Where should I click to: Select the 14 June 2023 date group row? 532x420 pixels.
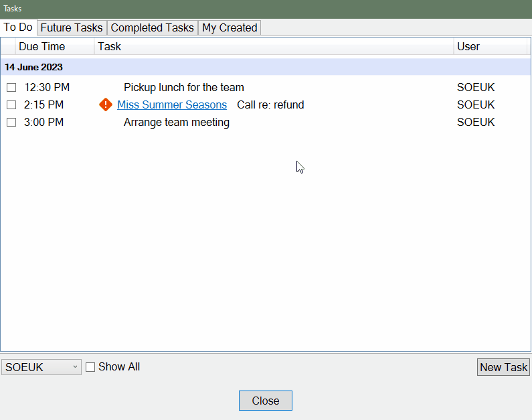point(265,67)
